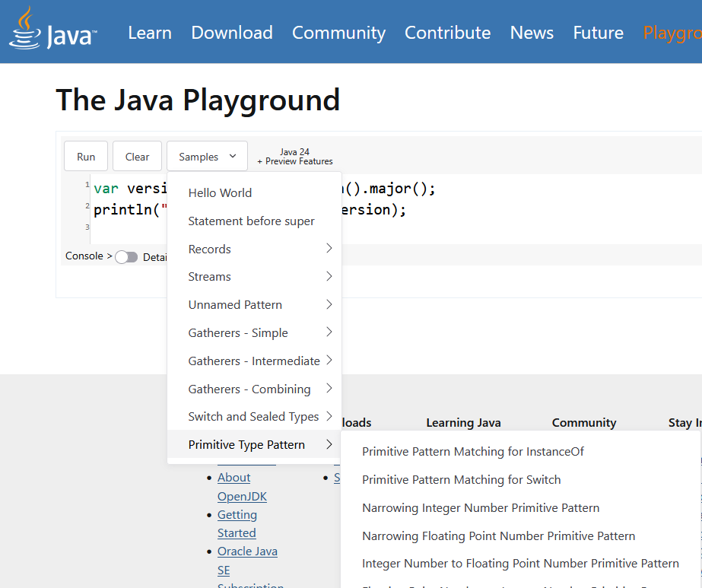Expand the Switch and Sealed Types submenu
This screenshot has height=588, width=702.
click(x=253, y=417)
